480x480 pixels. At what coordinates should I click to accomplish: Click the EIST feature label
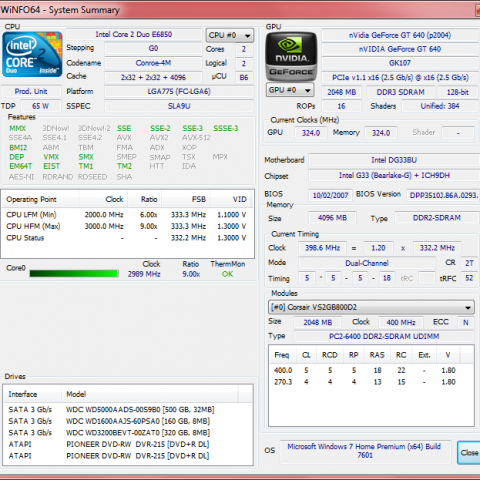[x=51, y=166]
